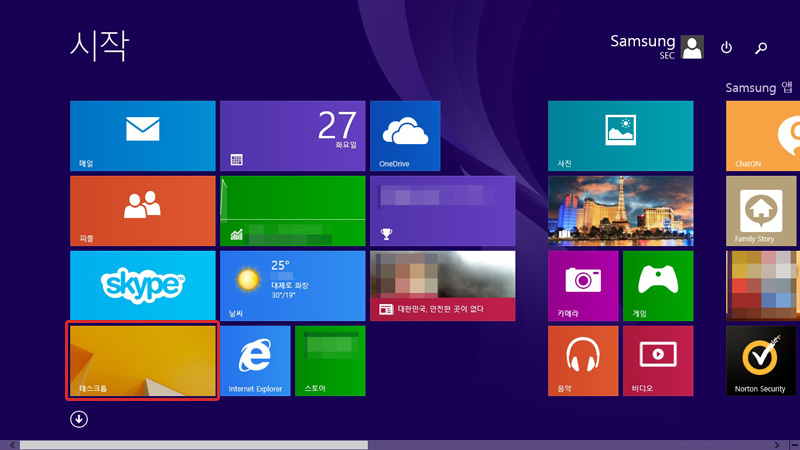Open the green Store tile
The height and width of the screenshot is (450, 800).
tap(330, 361)
